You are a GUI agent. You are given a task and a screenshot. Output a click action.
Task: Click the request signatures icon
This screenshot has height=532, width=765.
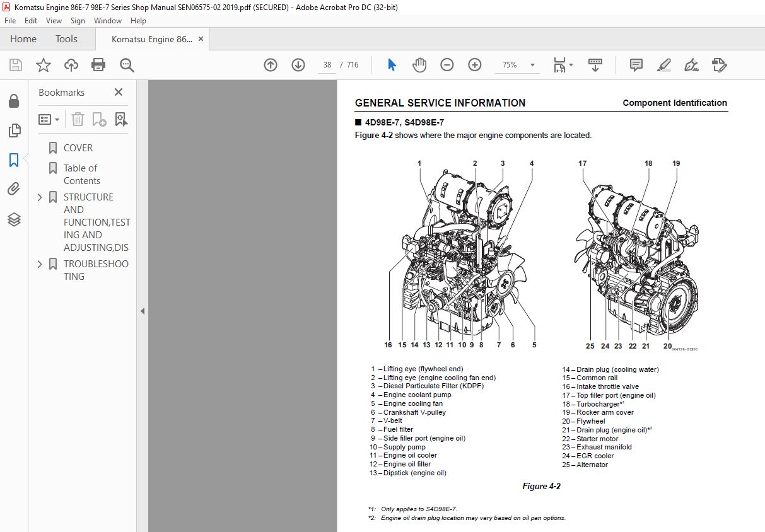point(719,65)
